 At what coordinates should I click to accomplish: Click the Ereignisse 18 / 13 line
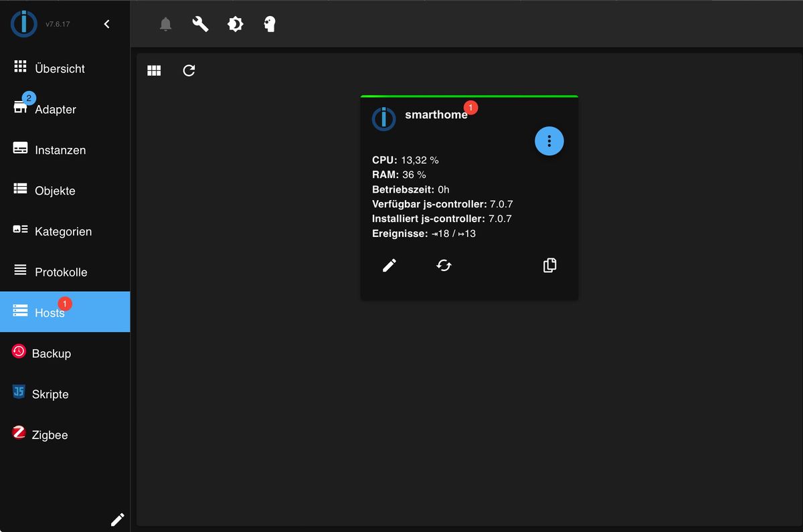coord(424,234)
